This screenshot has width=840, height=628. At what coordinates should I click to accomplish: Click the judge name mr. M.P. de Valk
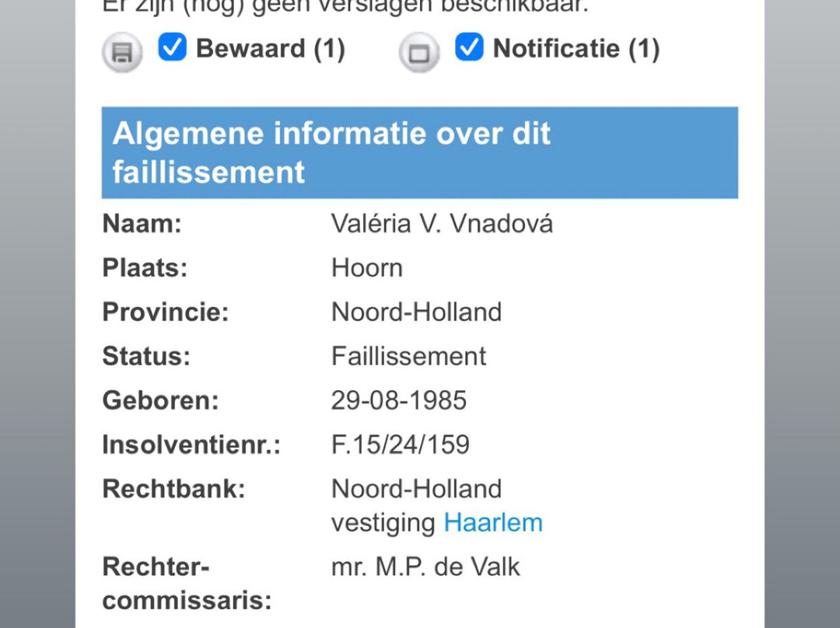pyautogui.click(x=425, y=567)
